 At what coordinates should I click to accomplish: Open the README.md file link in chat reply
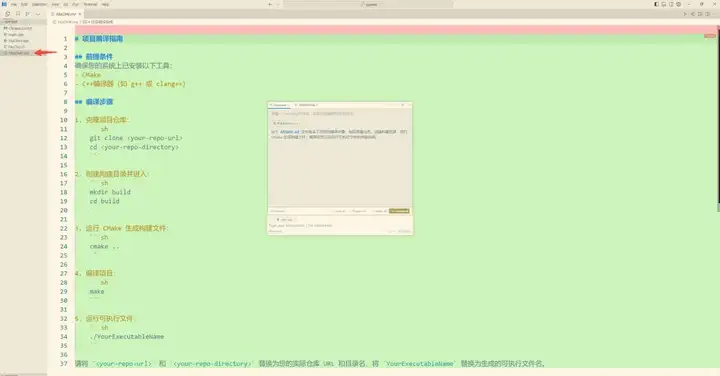(290, 132)
